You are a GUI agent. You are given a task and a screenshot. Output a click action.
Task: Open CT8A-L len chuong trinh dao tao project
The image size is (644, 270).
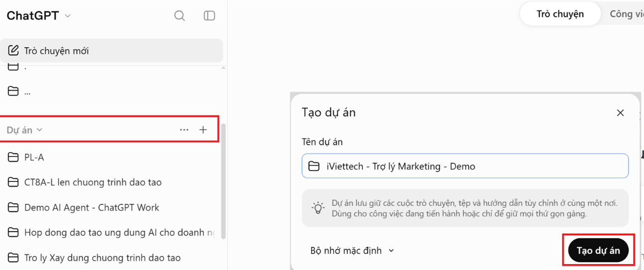93,182
